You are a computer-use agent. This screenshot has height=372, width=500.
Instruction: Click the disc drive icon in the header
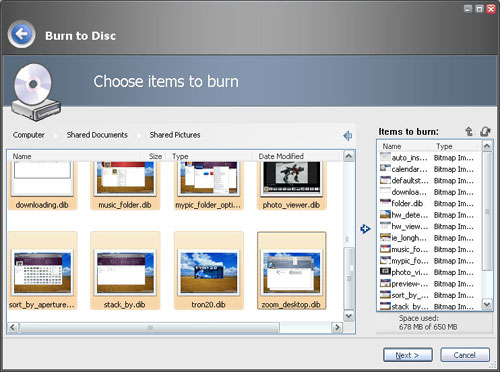click(35, 92)
